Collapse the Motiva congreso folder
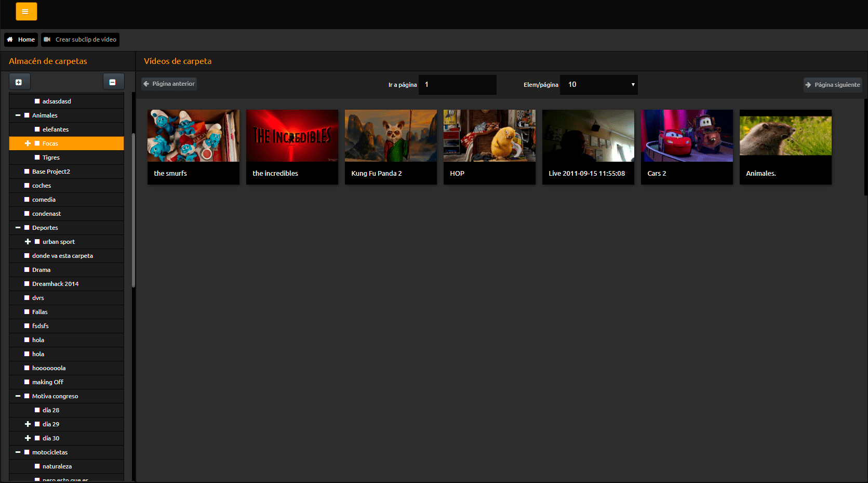This screenshot has height=483, width=868. point(18,396)
